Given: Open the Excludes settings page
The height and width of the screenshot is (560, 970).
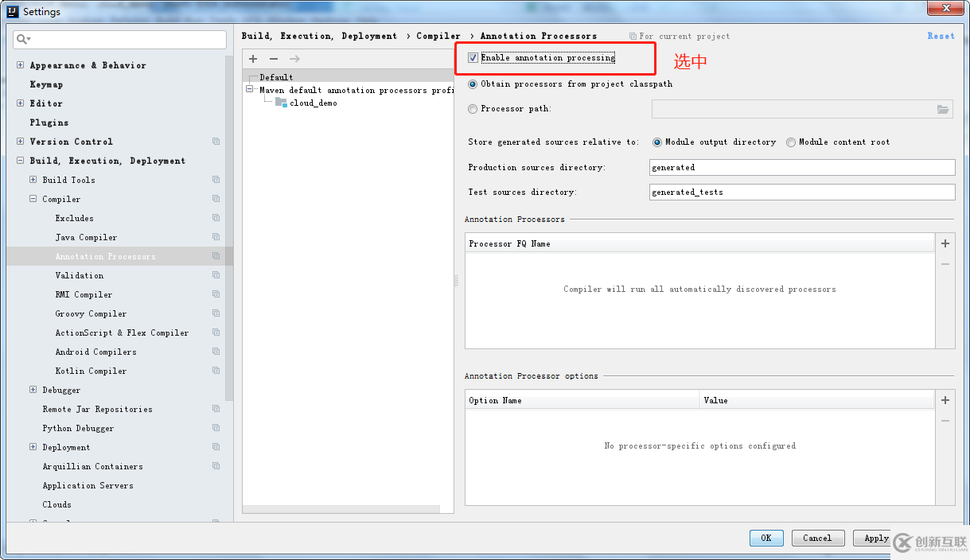Looking at the screenshot, I should [x=74, y=218].
